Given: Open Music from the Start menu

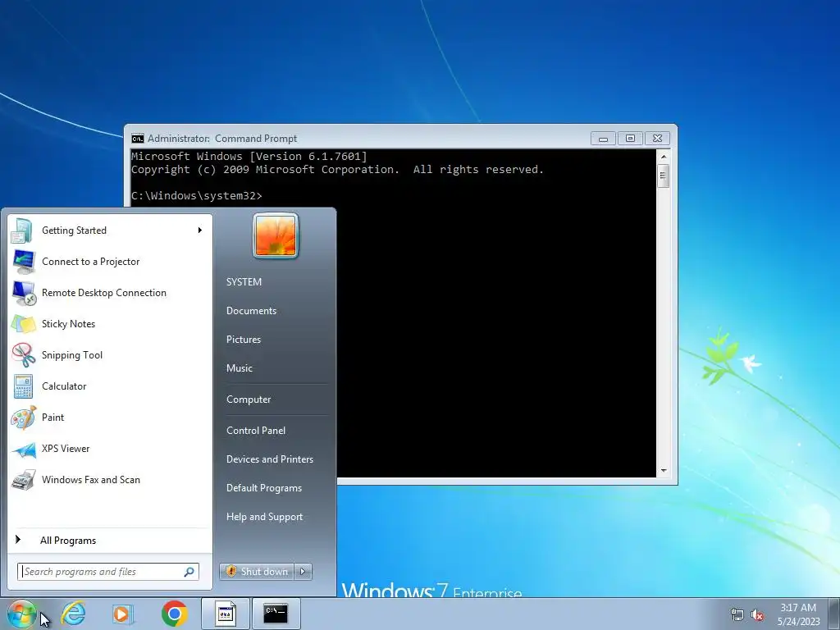Looking at the screenshot, I should click(x=239, y=368).
